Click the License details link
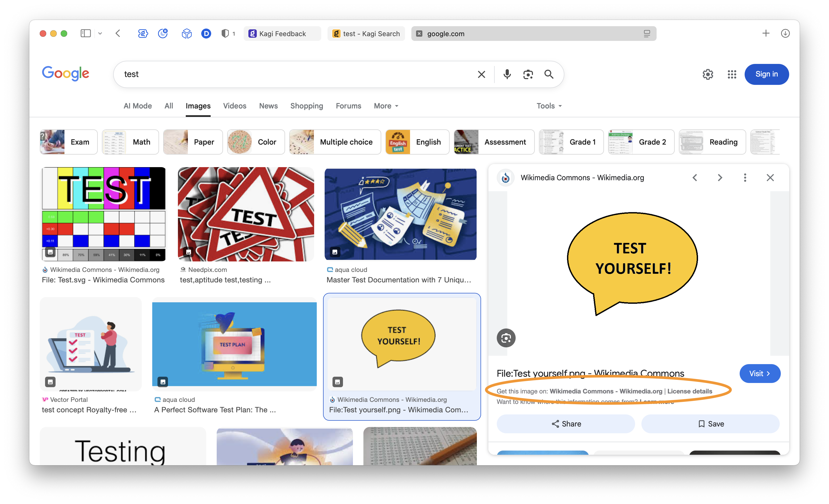Screen dimensions: 829x504 pyautogui.click(x=689, y=391)
